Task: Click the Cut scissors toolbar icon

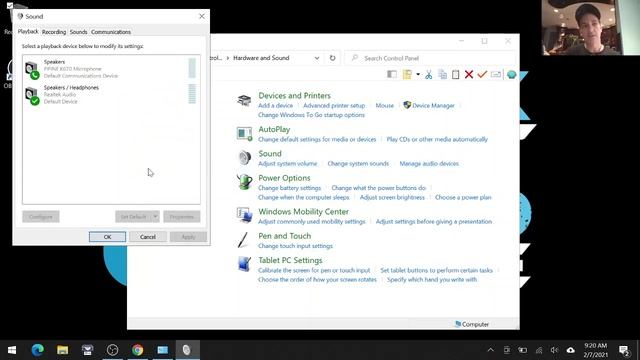Action: pos(429,74)
